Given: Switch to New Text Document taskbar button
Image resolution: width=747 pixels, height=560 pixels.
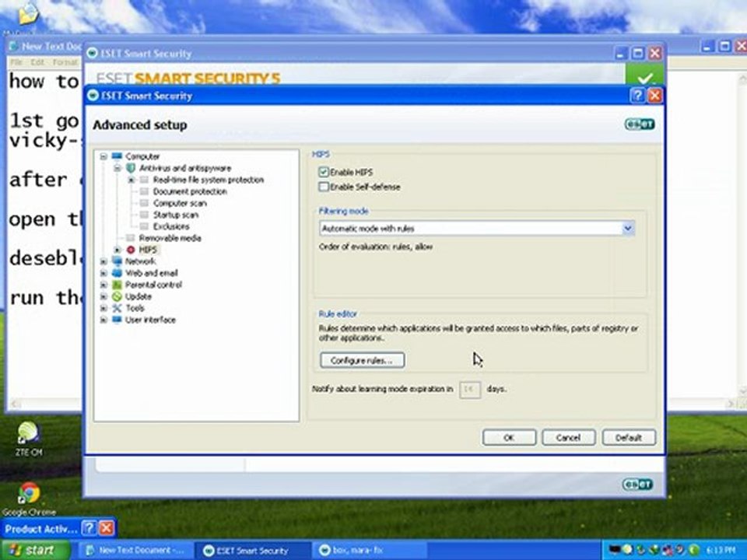Looking at the screenshot, I should point(135,551).
